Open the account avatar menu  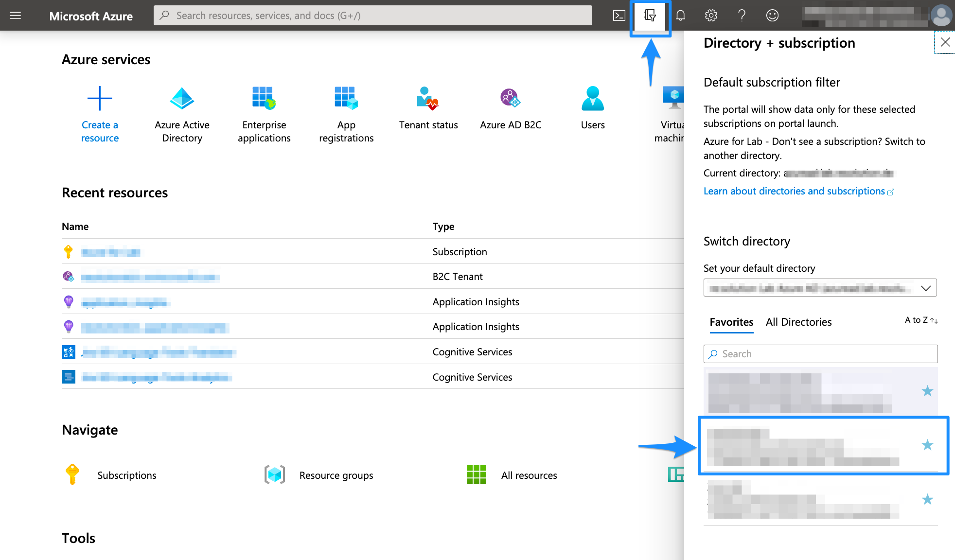[x=941, y=16]
